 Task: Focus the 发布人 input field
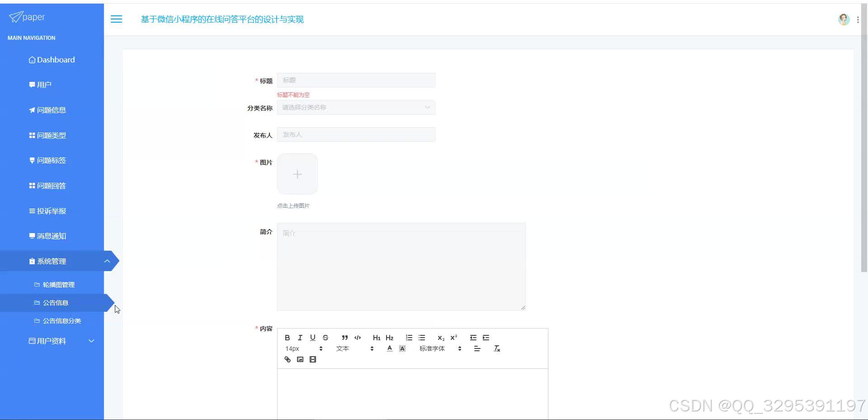coord(356,134)
